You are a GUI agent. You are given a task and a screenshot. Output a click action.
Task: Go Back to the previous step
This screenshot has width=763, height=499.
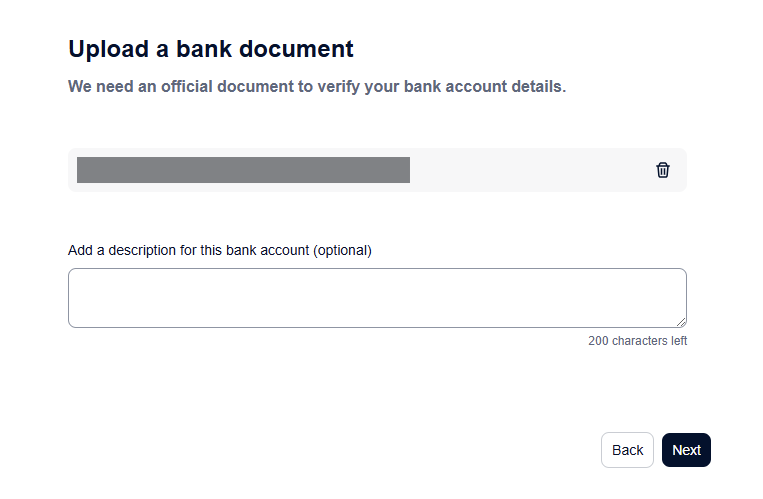point(627,450)
